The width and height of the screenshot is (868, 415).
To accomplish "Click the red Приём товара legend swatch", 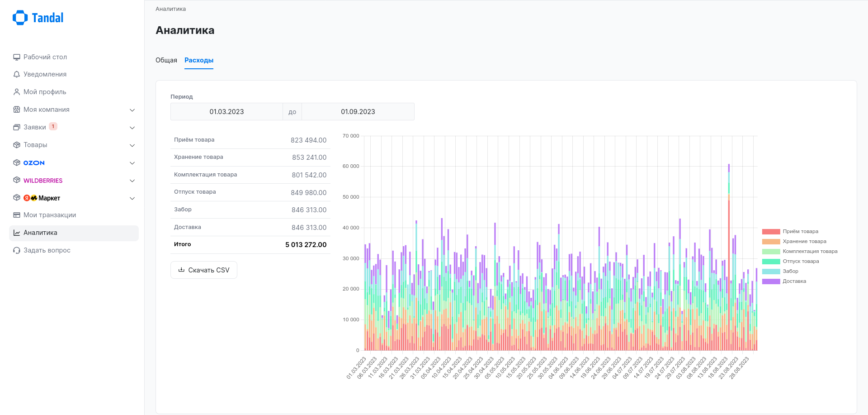I will pyautogui.click(x=771, y=232).
